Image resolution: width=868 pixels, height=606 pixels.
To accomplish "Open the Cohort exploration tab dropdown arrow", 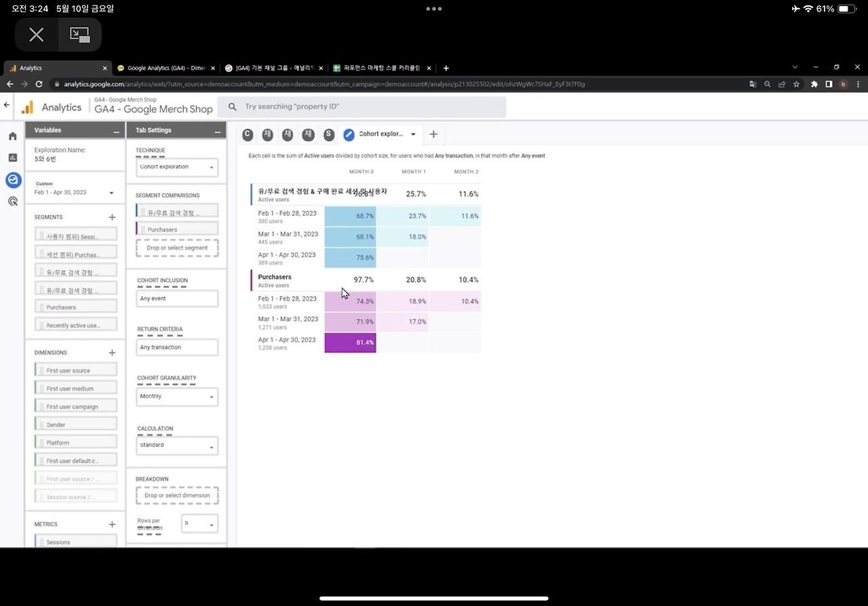I will (x=413, y=134).
